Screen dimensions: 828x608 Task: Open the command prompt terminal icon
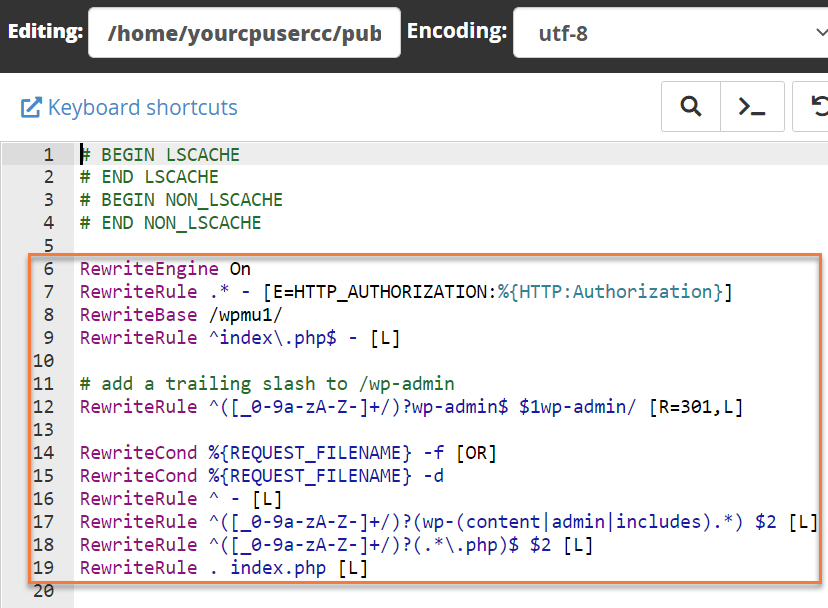pos(752,107)
